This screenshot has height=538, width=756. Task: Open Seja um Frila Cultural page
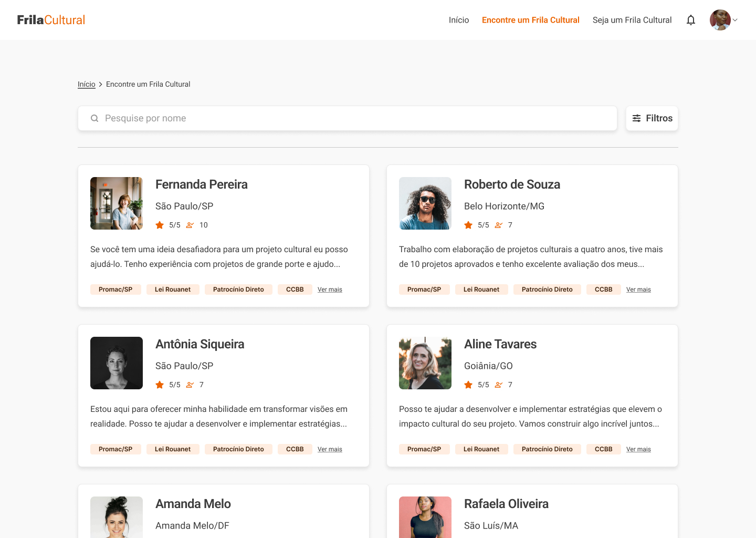pos(632,20)
